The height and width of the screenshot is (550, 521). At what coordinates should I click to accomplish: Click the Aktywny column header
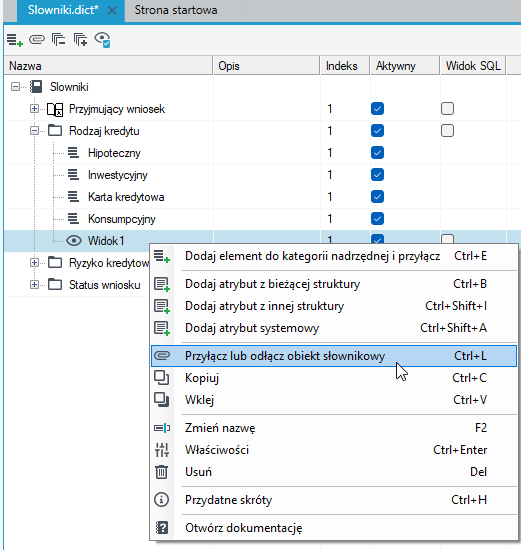tap(405, 66)
